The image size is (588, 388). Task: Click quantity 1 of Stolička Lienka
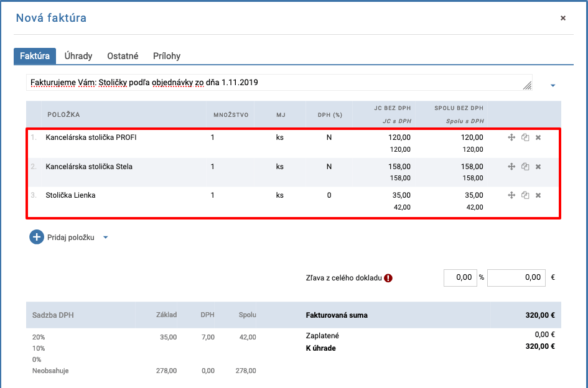[213, 195]
